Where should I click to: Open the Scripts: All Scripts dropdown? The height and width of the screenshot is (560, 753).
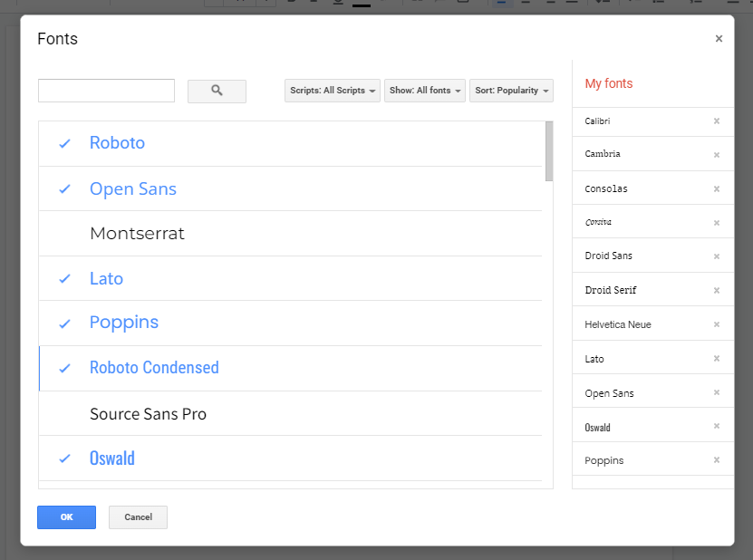[x=332, y=91]
